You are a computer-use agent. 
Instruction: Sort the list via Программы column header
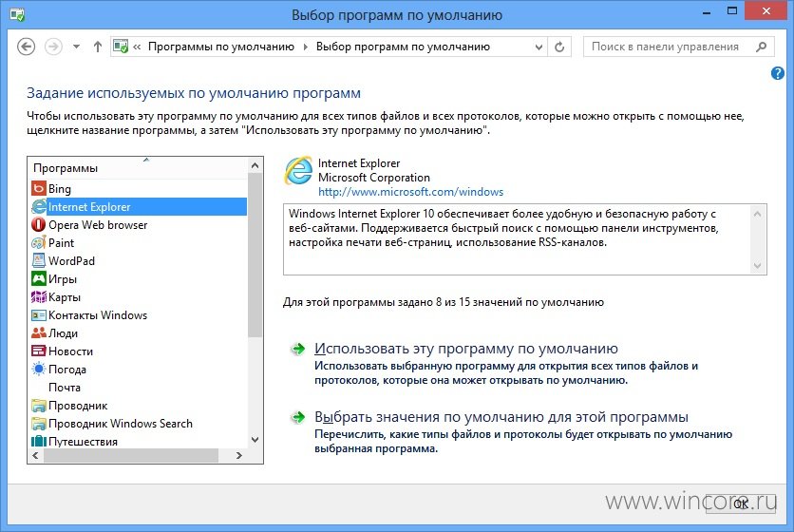(x=139, y=168)
